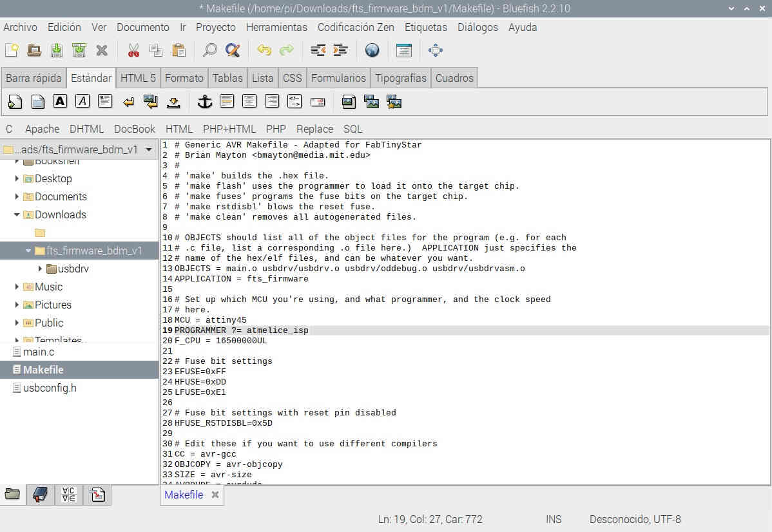Insert a line break with return arrow icon
The width and height of the screenshot is (772, 532).
(128, 102)
